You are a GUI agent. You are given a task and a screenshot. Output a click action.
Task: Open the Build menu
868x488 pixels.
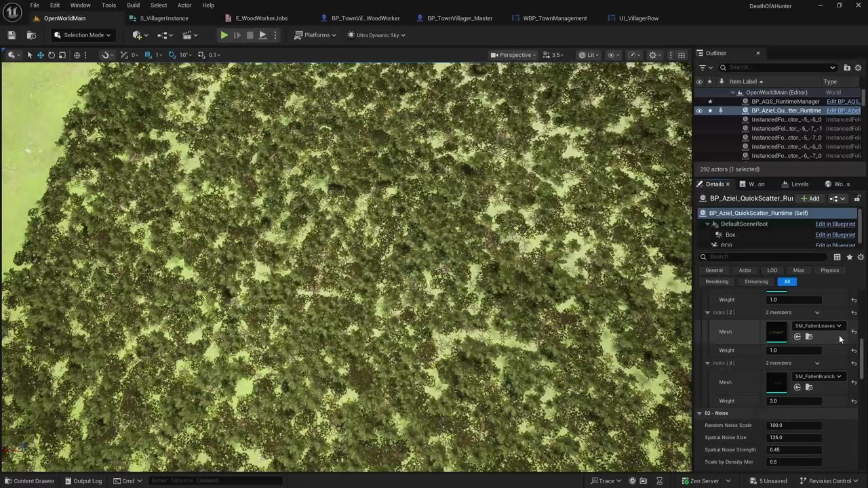tap(133, 5)
